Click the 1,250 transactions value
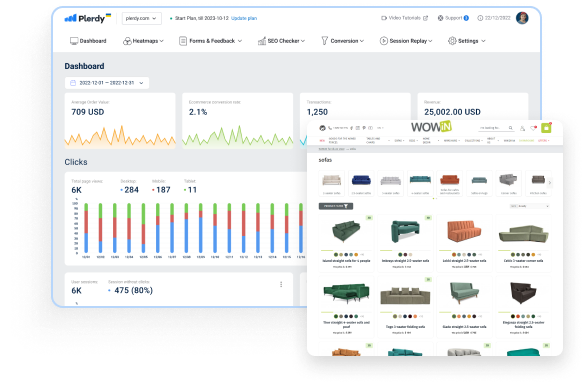 click(x=317, y=112)
